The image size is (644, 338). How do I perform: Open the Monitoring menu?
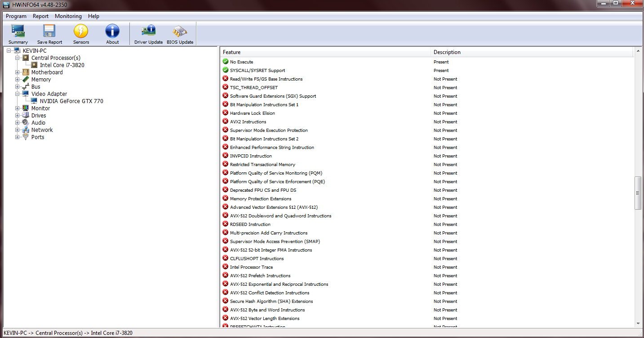[68, 16]
